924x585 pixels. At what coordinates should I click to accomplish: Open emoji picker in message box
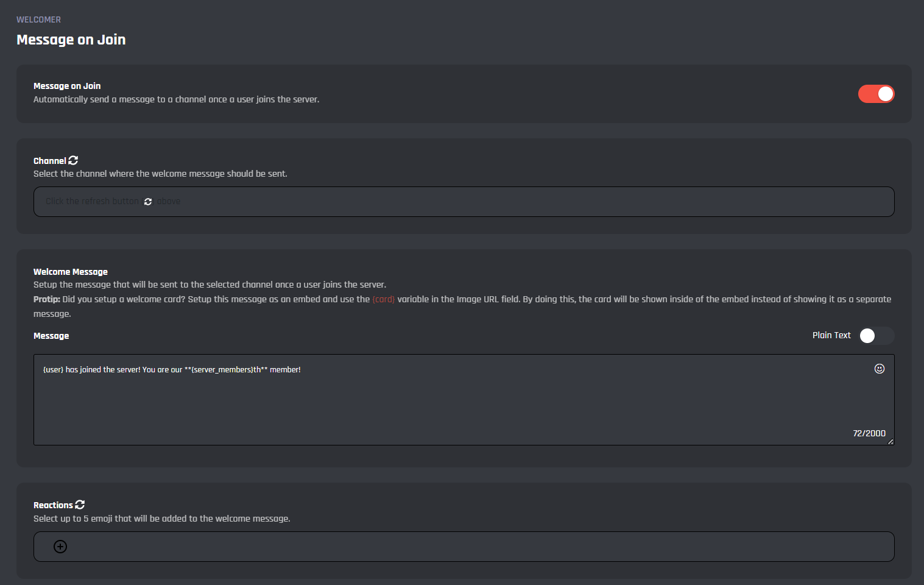(879, 369)
